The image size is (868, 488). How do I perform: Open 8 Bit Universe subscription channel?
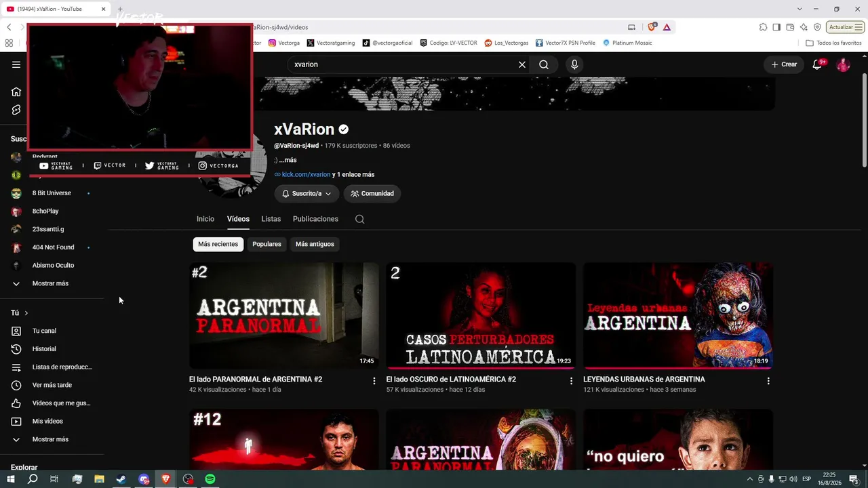(x=52, y=193)
